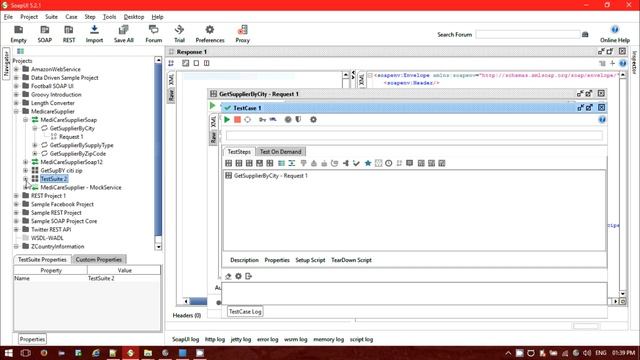Open the Tools menu
640x360 pixels.
[x=109, y=17]
